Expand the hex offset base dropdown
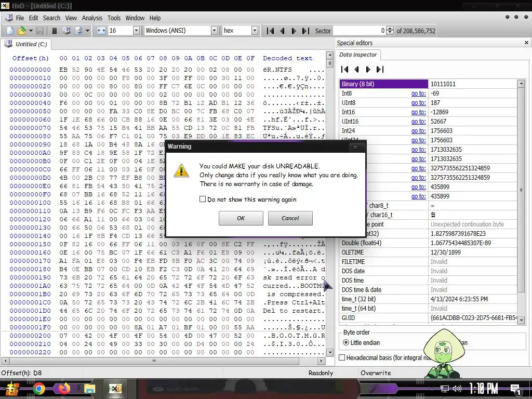 pos(255,31)
